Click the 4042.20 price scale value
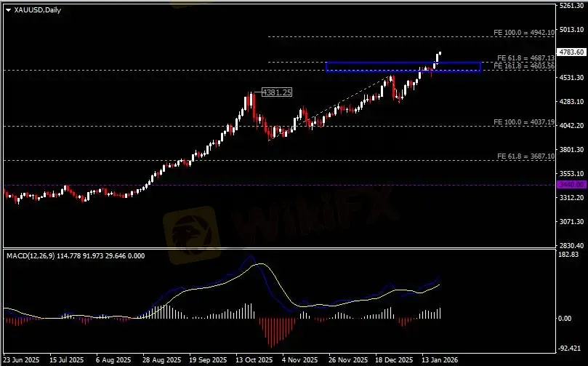This screenshot has width=588, height=366. 571,126
